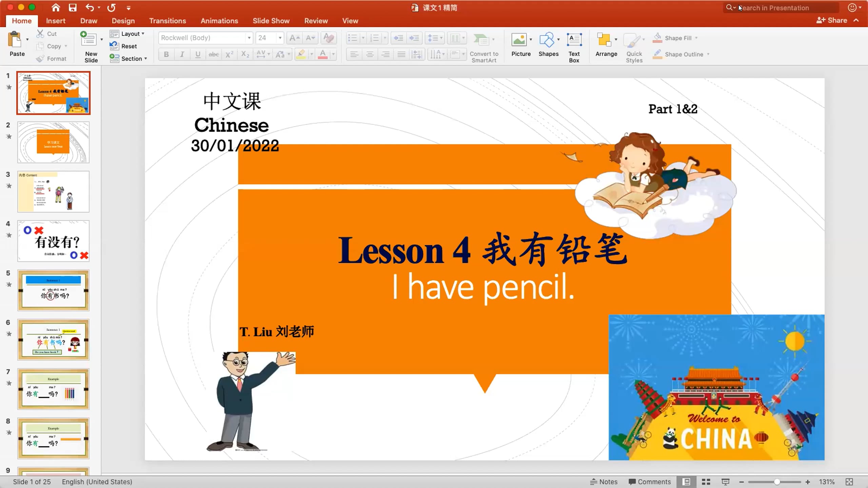
Task: Switch to Slide Sorter view
Action: click(x=706, y=482)
